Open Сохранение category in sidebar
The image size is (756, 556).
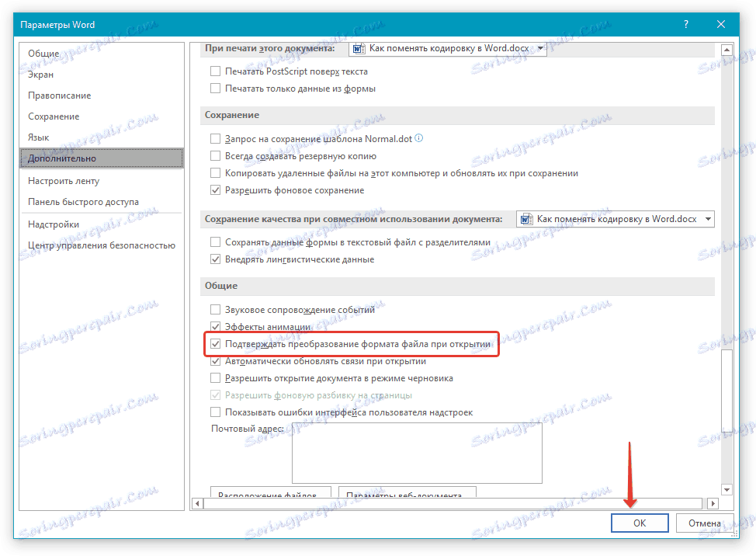click(x=101, y=116)
